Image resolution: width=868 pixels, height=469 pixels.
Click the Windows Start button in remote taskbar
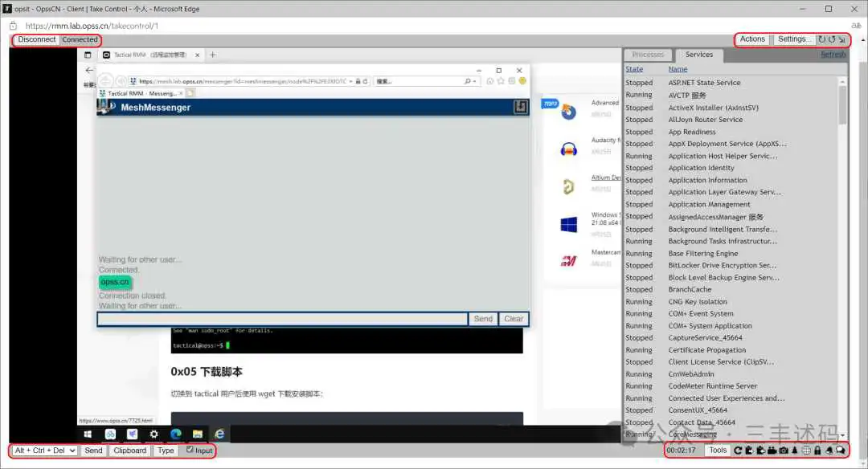pos(88,434)
